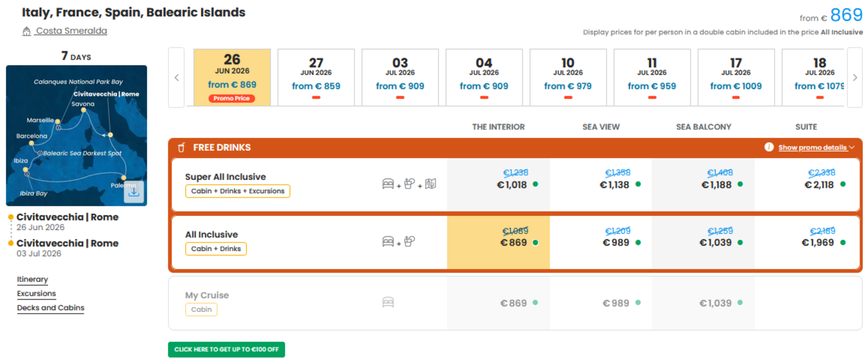Select the 04 Jul 2026 departure date
Image resolution: width=868 pixels, height=359 pixels.
coord(484,78)
